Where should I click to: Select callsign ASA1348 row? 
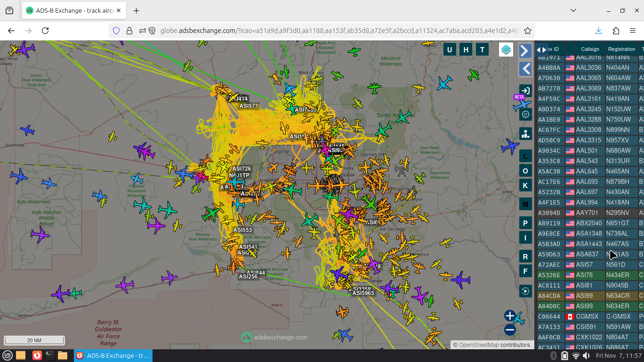[x=590, y=233]
